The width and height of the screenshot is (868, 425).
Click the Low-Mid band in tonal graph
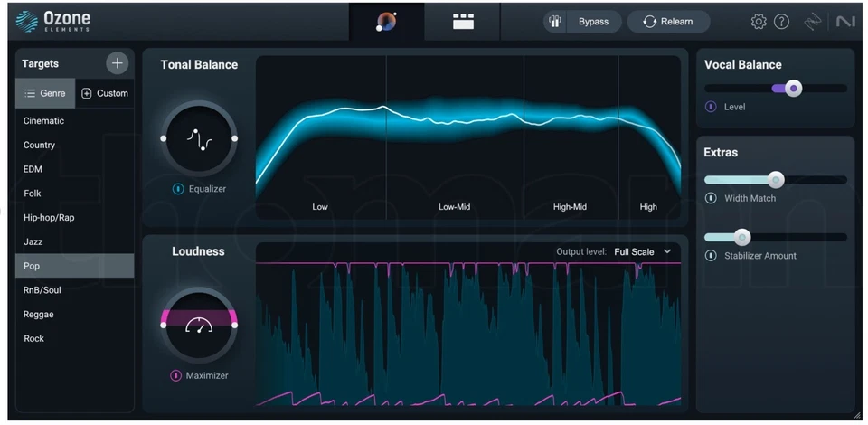[x=455, y=137]
